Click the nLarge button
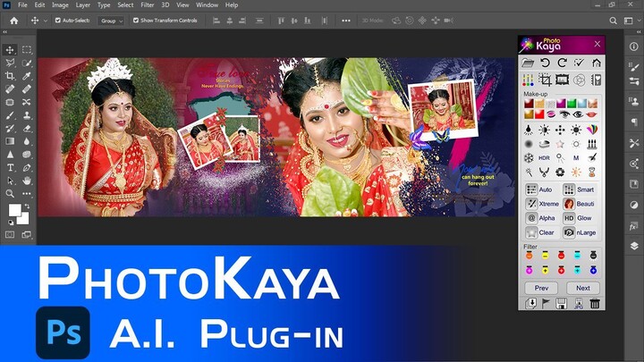Screen dimensions: 644x362 point(579,232)
